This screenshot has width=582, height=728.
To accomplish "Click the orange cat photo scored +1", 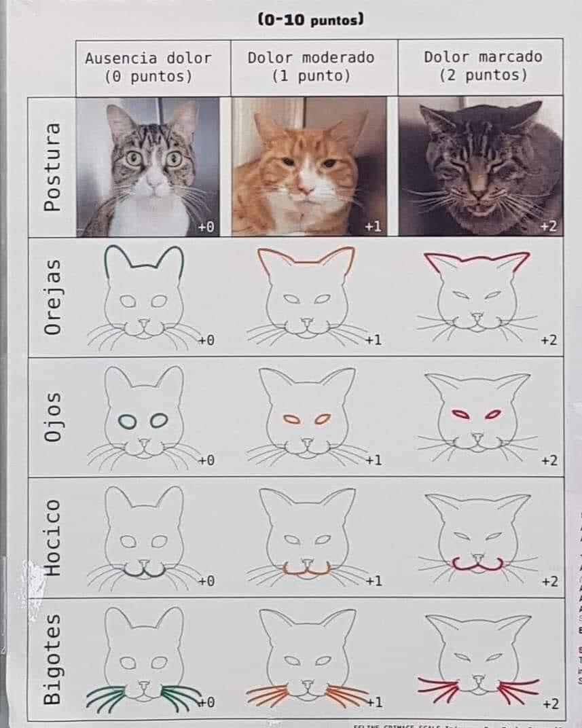I will (x=309, y=166).
